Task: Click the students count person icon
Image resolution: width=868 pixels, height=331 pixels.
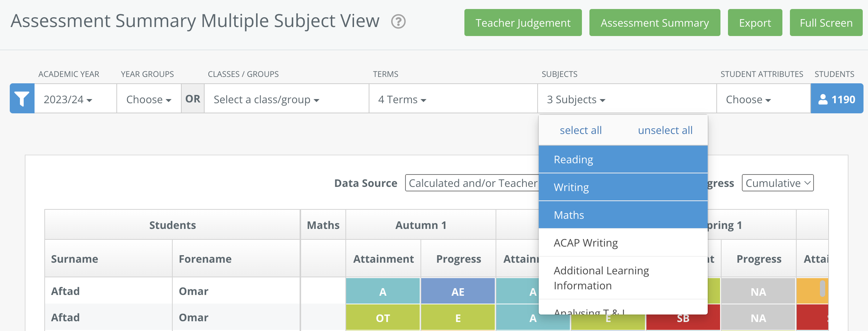Action: 823,99
